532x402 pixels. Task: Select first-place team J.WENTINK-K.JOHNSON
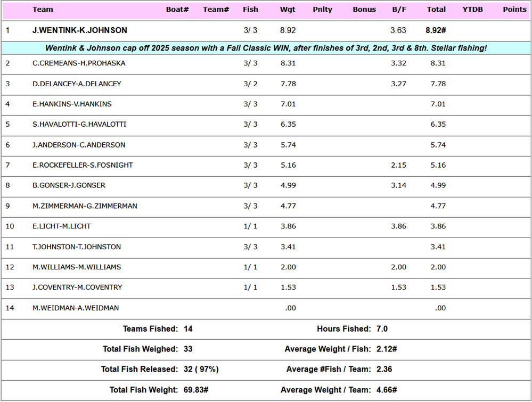(x=80, y=30)
